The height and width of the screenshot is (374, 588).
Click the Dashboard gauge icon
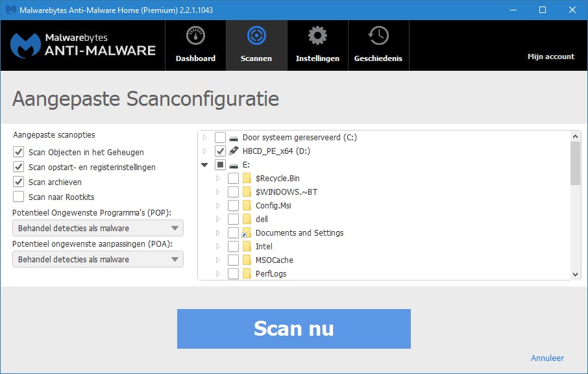click(195, 36)
